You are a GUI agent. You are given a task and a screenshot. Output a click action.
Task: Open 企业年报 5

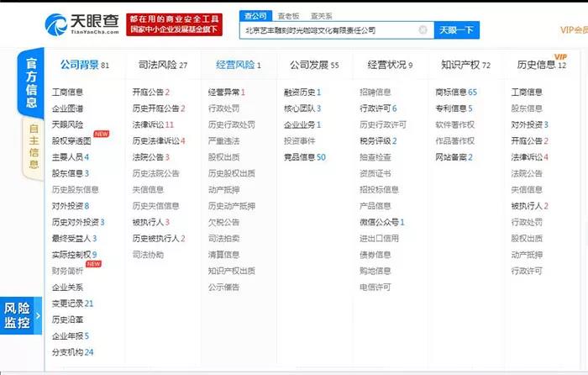pyautogui.click(x=71, y=336)
